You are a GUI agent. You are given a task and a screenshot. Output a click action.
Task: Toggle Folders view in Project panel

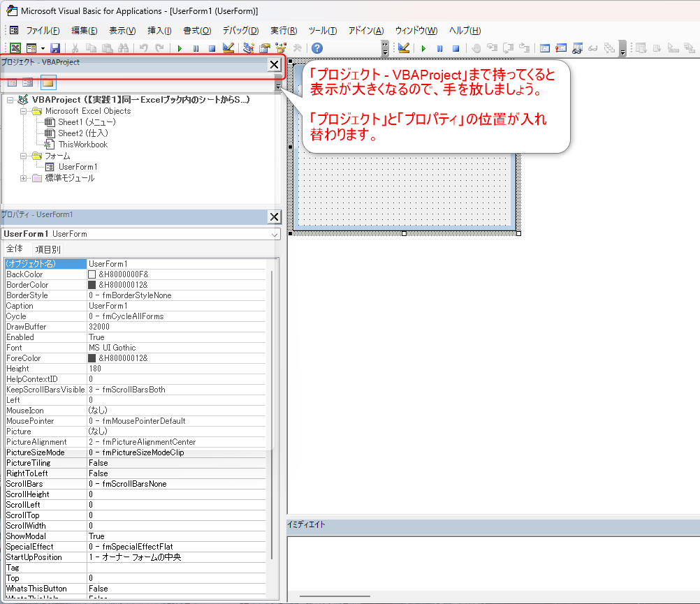(x=48, y=82)
